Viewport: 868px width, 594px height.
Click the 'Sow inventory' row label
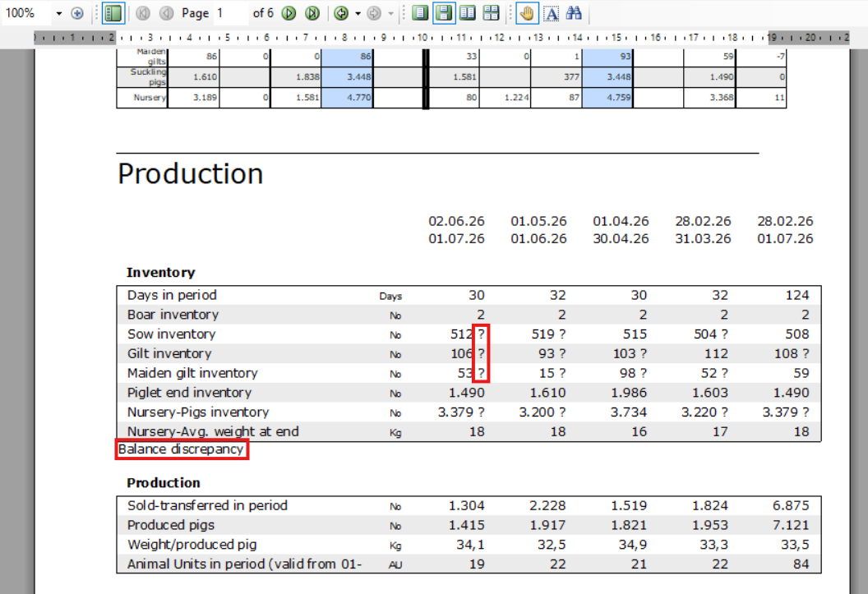(172, 334)
